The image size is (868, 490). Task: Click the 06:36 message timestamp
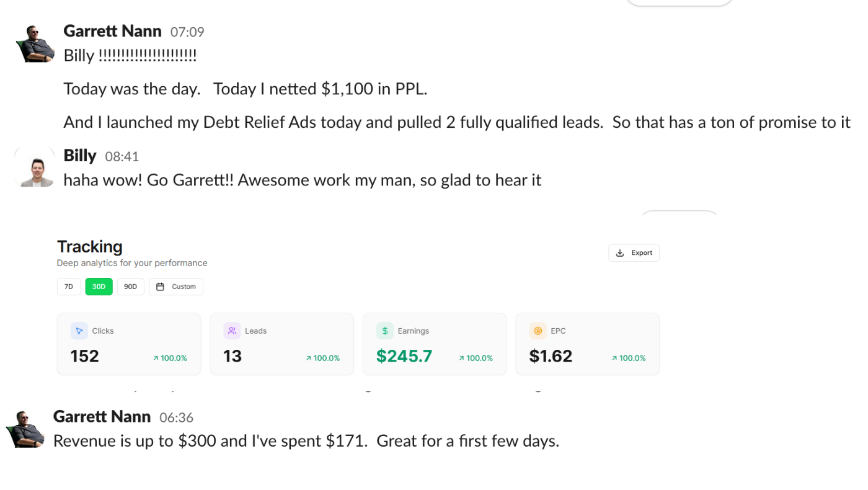point(177,417)
